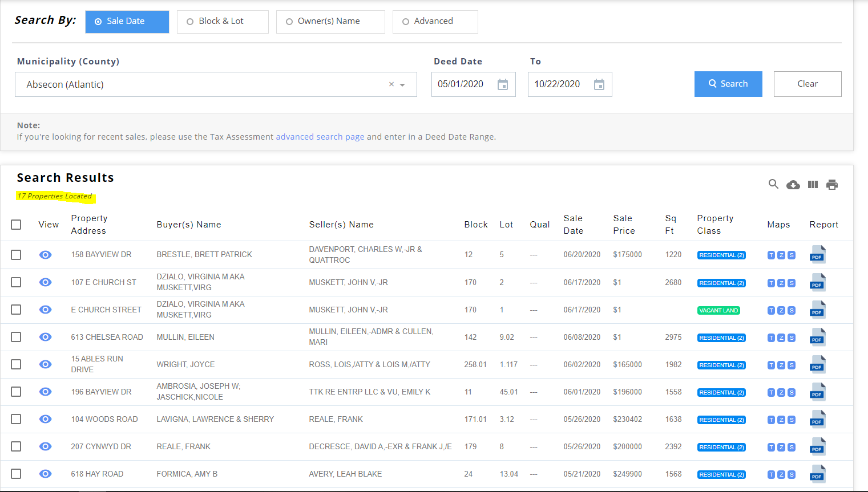868x492 pixels.
Task: Open PDF report for 196 Bayview Dr
Action: (817, 392)
